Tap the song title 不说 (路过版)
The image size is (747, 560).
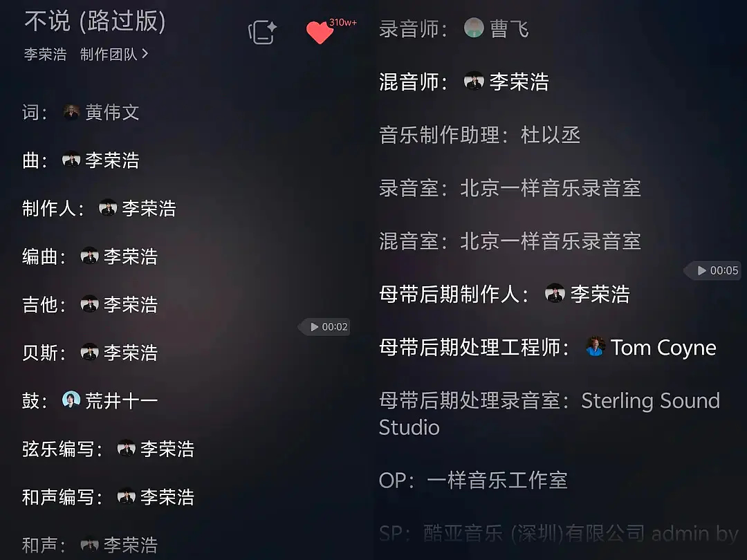pyautogui.click(x=95, y=21)
